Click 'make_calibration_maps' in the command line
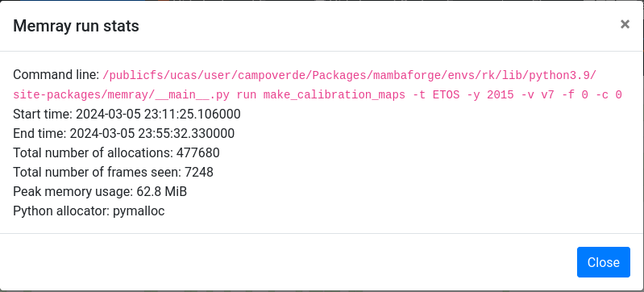 [334, 94]
